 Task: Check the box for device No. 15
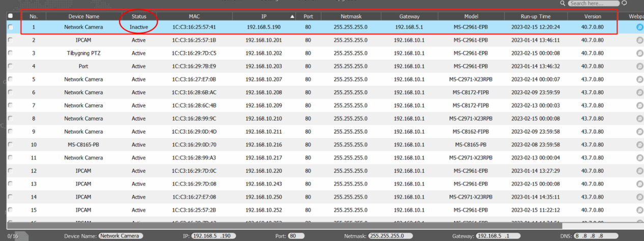pyautogui.click(x=10, y=210)
